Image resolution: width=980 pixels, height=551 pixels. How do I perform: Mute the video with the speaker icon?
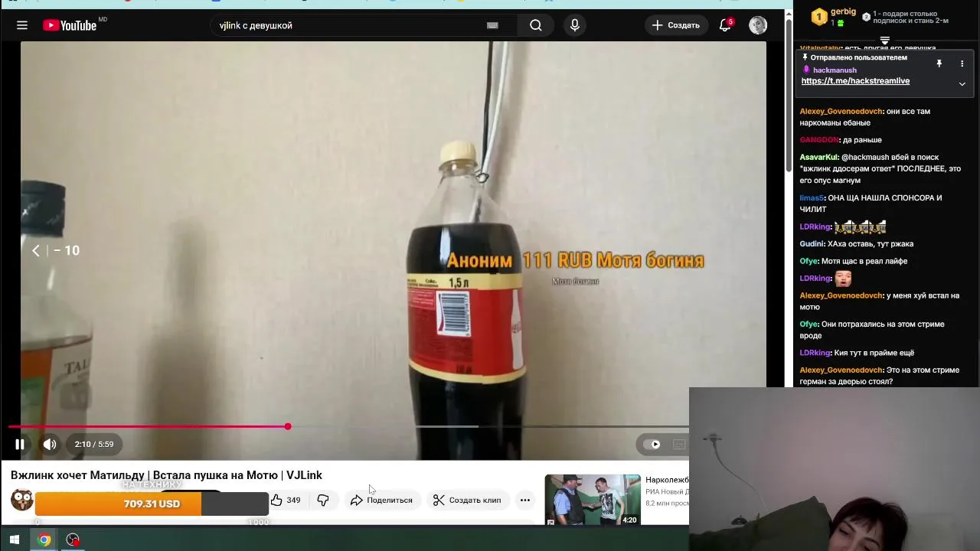pos(50,444)
